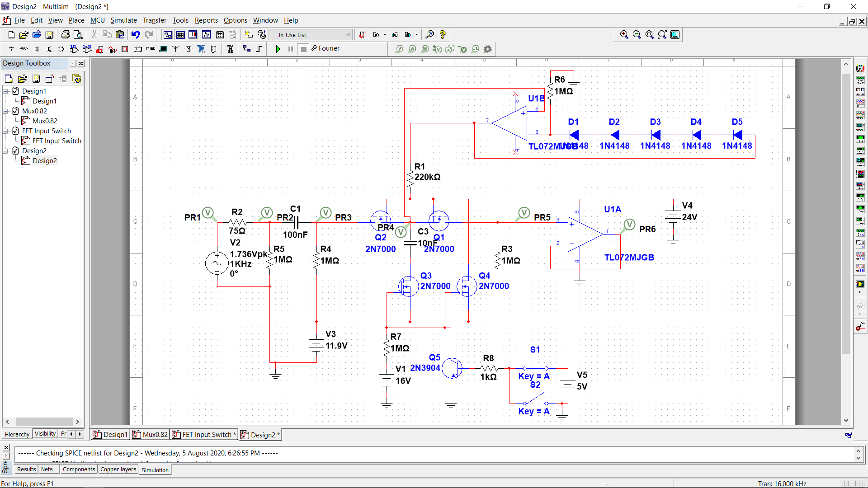Uncheck the Design2 project checkbox
Viewport: 868px width, 488px height.
point(15,150)
